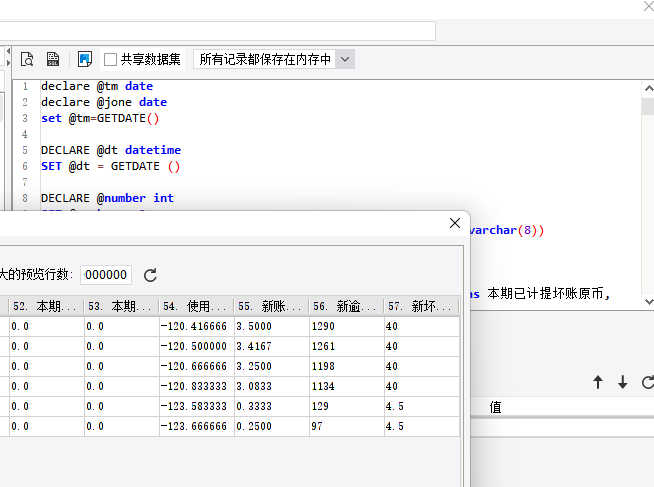Select column header 54. 使用...

click(x=196, y=306)
